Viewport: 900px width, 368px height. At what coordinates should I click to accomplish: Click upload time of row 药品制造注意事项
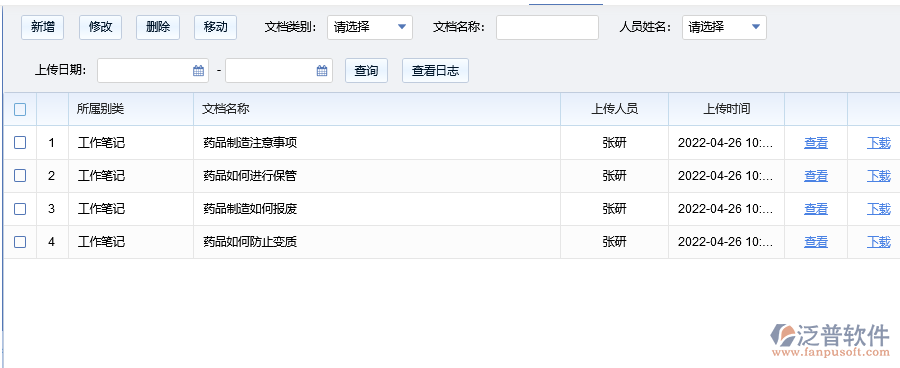pyautogui.click(x=726, y=142)
